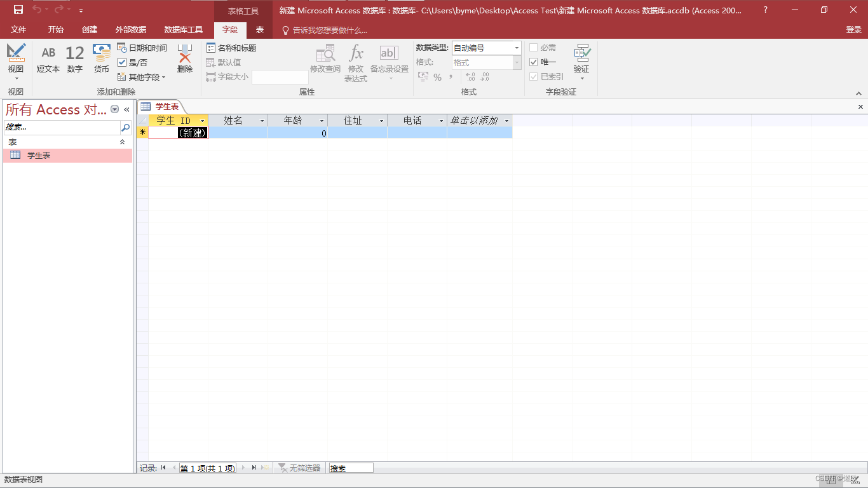Add a 是/否 yes/no field

(x=133, y=62)
